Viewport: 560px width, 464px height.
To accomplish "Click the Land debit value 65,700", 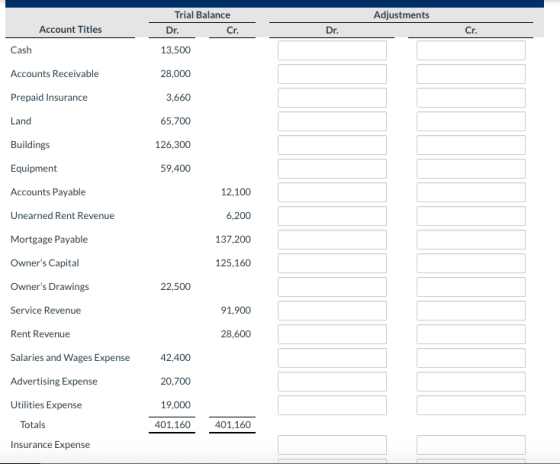I will (x=175, y=121).
